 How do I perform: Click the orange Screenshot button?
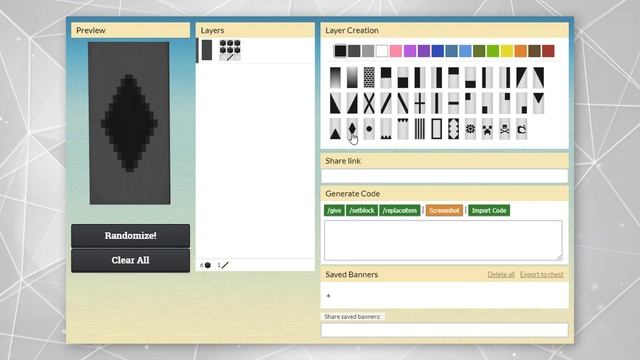click(x=444, y=210)
